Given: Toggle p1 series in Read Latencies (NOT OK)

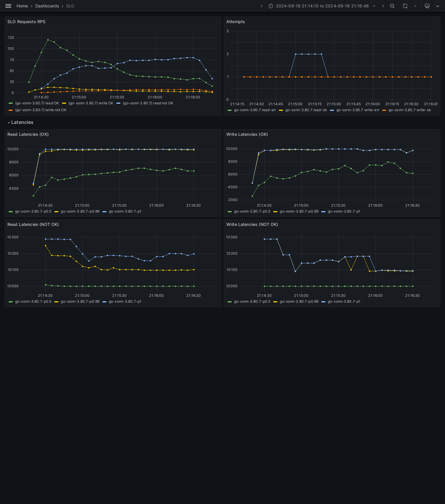Looking at the screenshot, I should (125, 302).
